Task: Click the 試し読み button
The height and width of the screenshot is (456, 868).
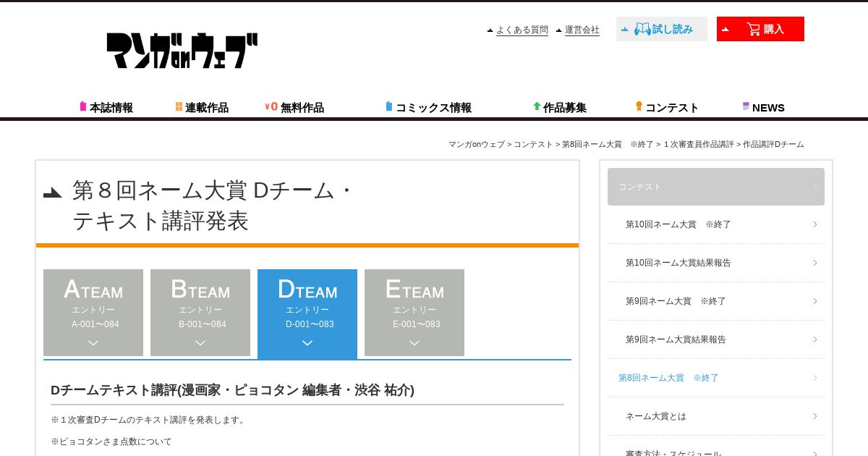Action: click(x=662, y=29)
